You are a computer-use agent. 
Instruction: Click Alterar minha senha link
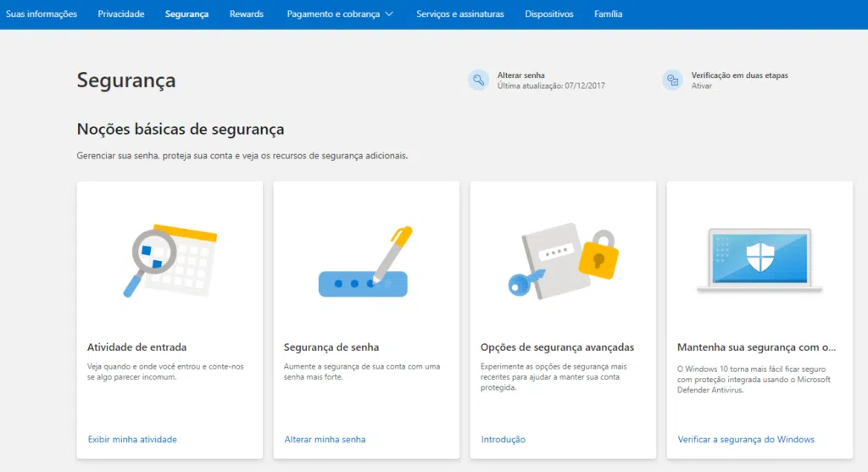pos(325,439)
